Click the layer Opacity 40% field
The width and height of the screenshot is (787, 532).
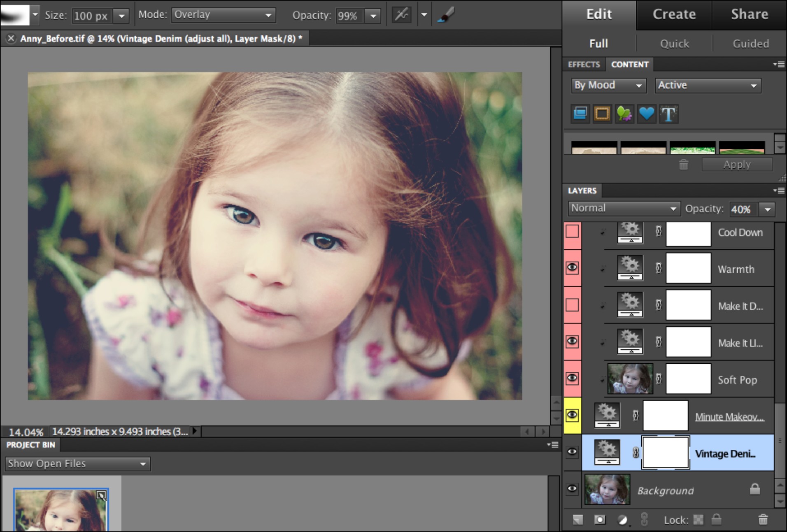point(743,209)
